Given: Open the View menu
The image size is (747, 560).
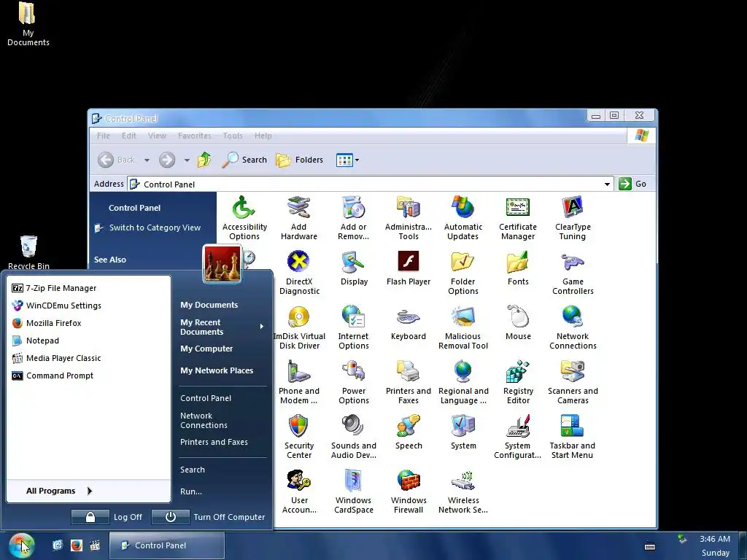Looking at the screenshot, I should coord(158,136).
